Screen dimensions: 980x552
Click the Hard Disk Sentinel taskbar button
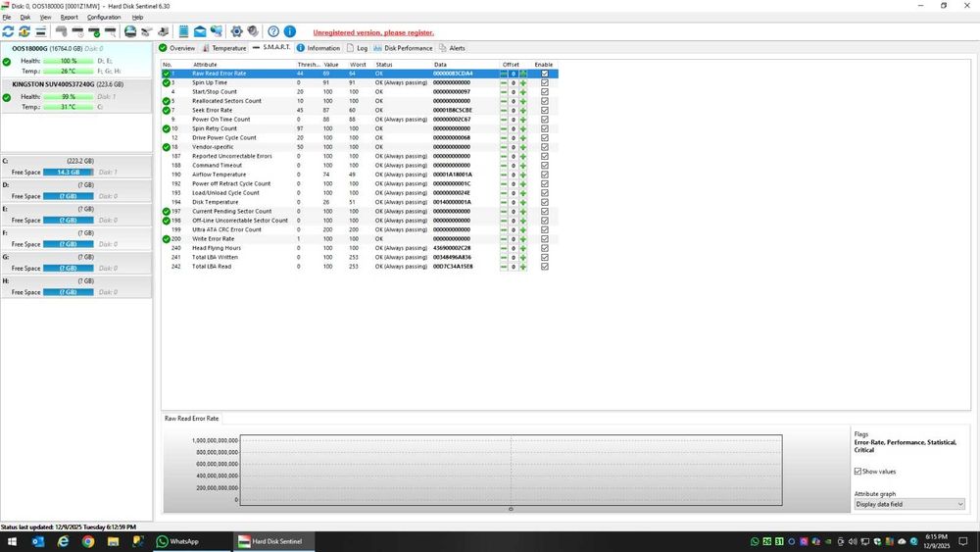(275, 541)
